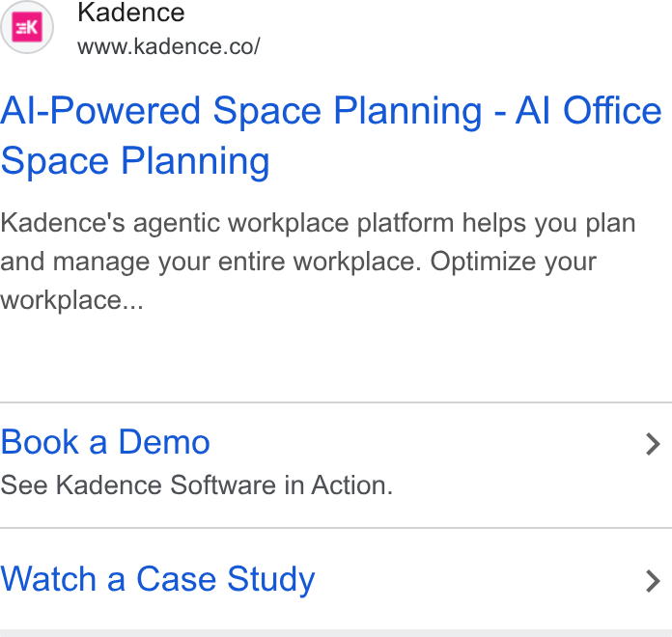
Task: Open the Watch a Case Study sitelink
Action: click(157, 579)
